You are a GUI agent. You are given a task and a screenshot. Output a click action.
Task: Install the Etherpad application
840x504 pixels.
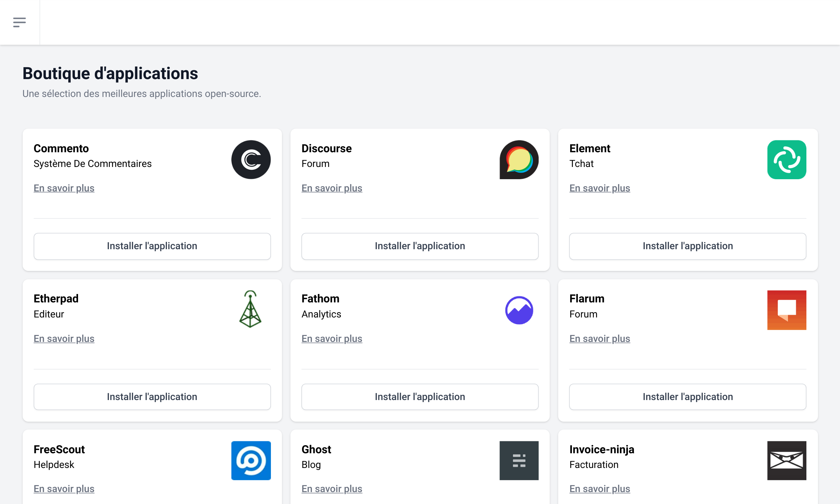click(x=152, y=397)
